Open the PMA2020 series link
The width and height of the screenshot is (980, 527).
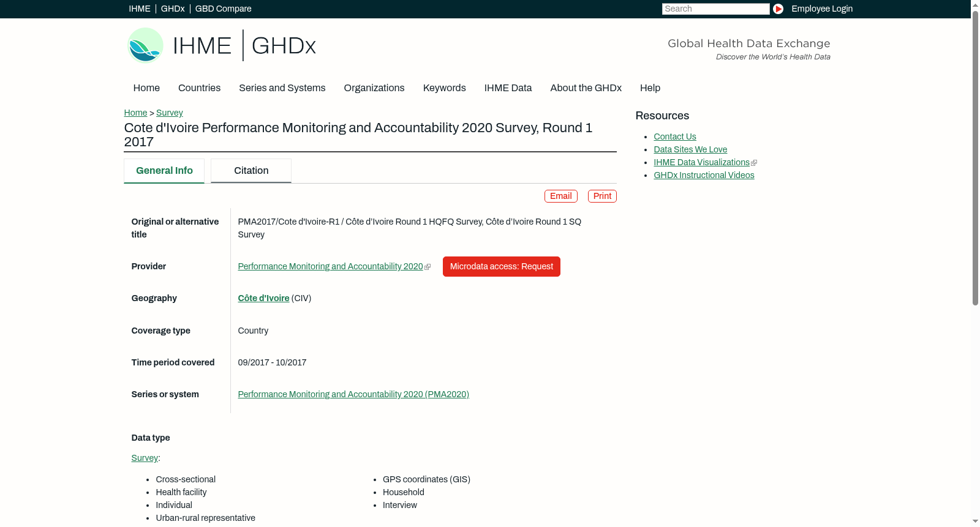click(x=353, y=394)
